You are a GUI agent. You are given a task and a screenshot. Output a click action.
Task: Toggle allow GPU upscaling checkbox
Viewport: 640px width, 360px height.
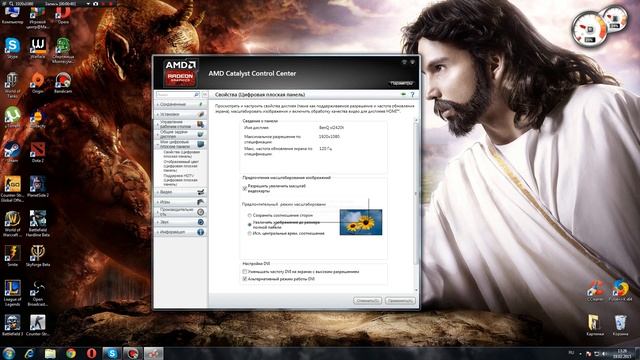tap(245, 188)
